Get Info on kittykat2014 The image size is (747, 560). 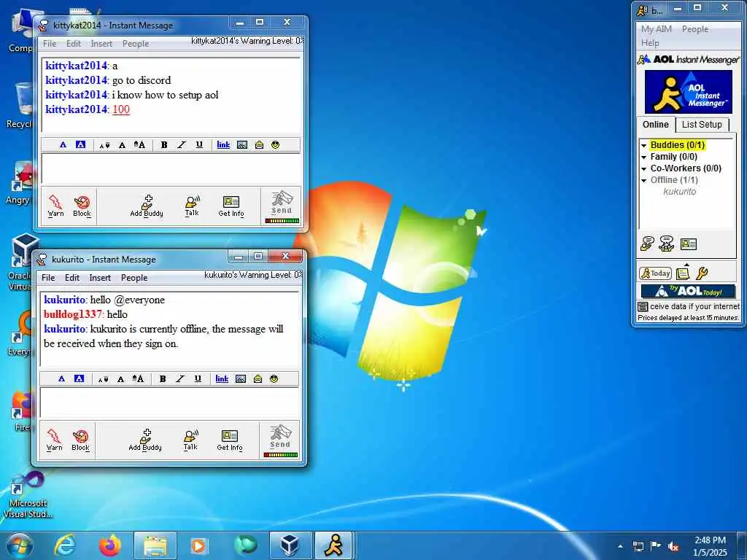click(x=231, y=206)
